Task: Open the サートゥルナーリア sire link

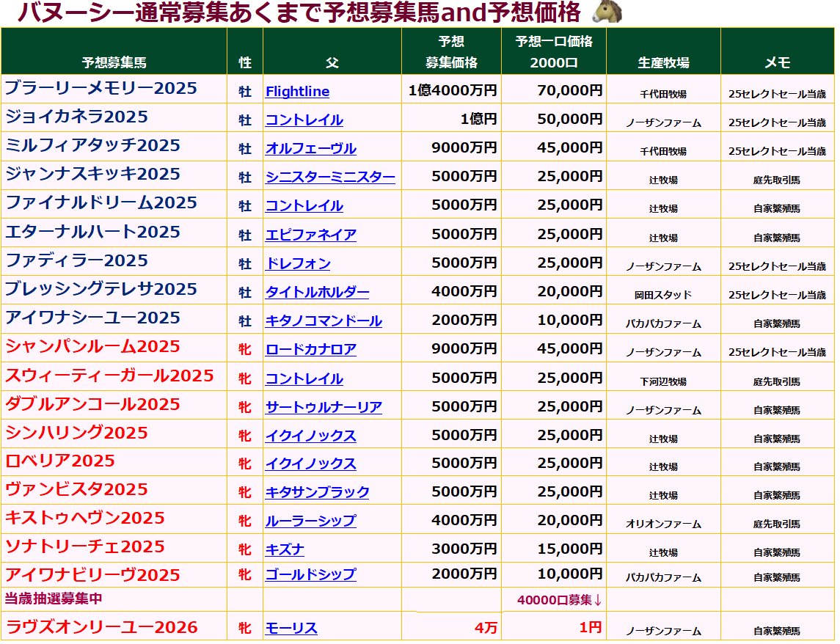Action: pos(324,408)
